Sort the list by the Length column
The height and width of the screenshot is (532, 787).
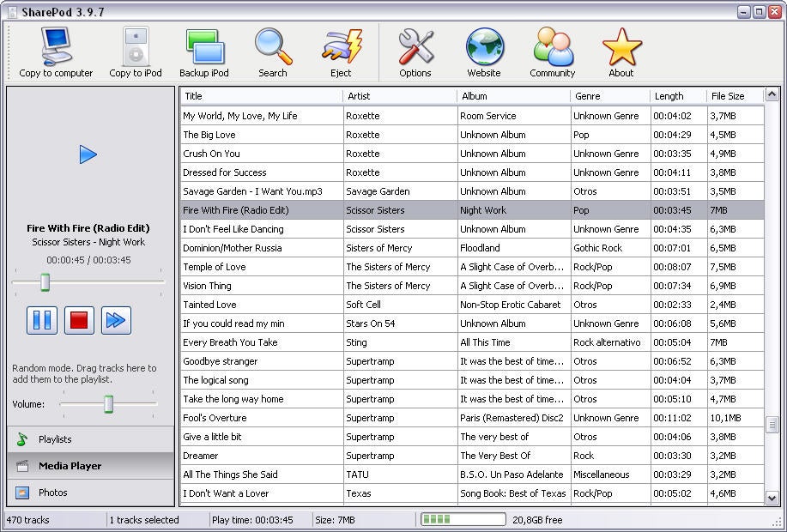678,96
